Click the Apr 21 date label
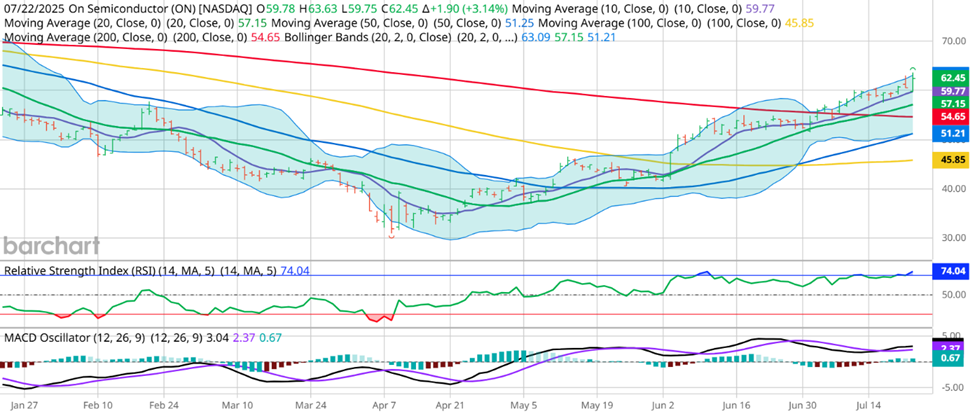 pos(450,404)
